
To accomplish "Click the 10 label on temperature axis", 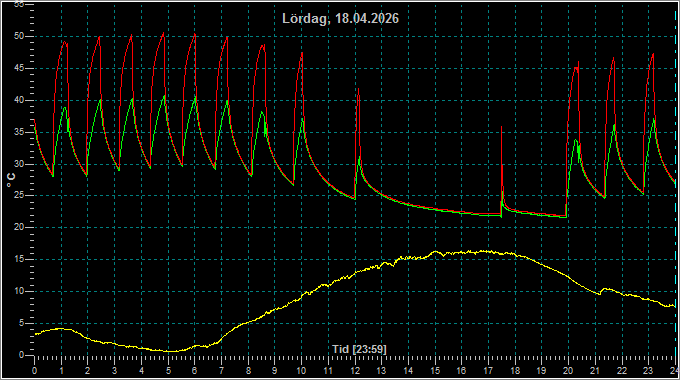I will pos(19,291).
